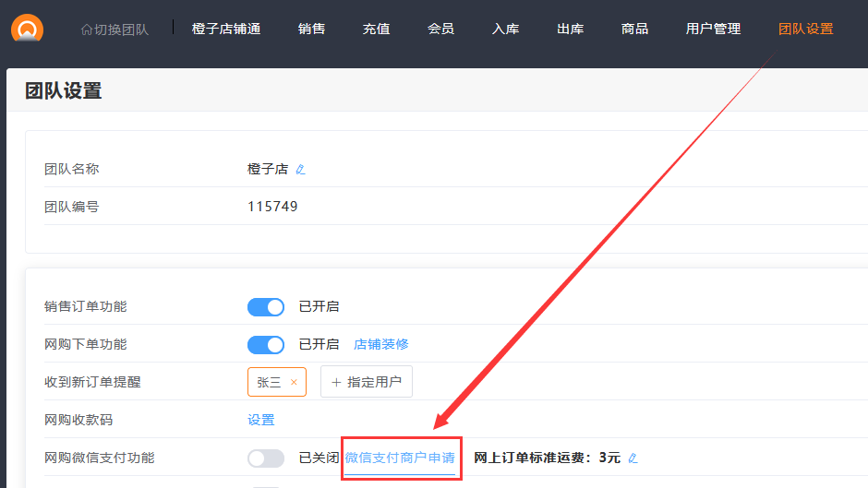Click the edit pencil beside 橙子店 team name
The width and height of the screenshot is (868, 488).
(x=300, y=170)
